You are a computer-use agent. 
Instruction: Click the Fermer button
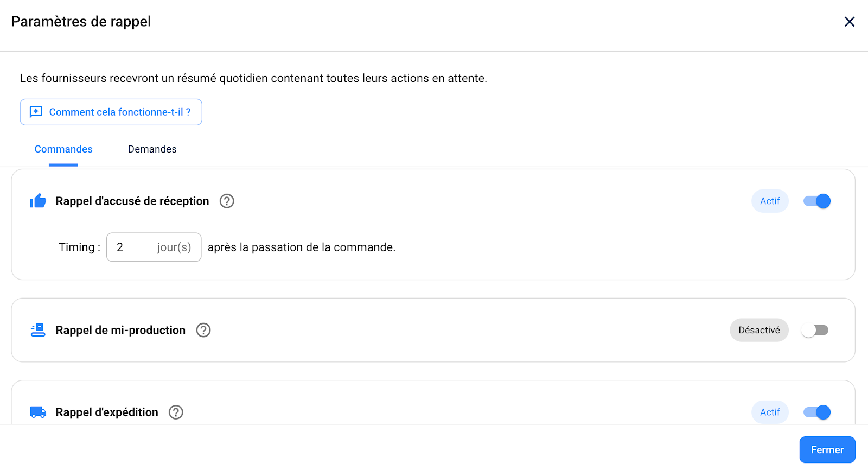[x=827, y=449]
